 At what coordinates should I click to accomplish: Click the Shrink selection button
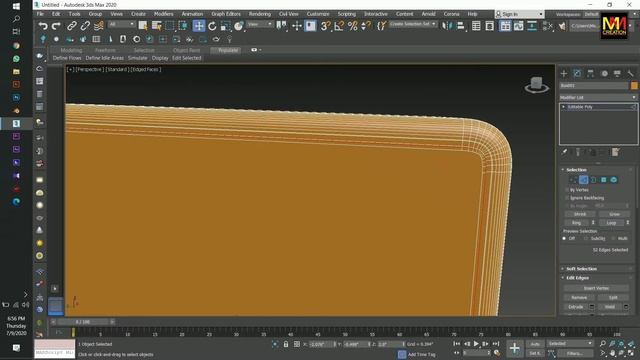580,214
